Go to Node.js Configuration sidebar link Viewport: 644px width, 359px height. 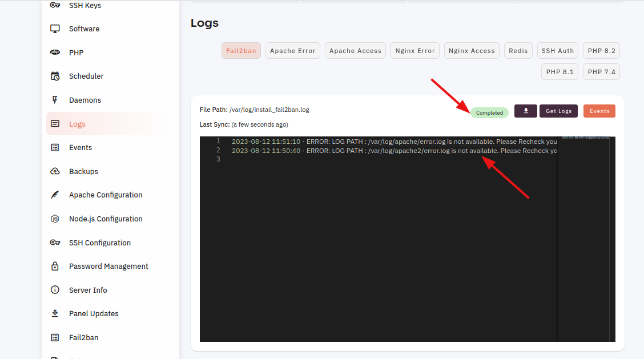[x=106, y=219]
